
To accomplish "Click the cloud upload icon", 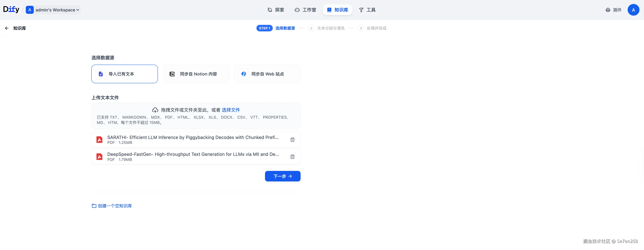I will click(x=155, y=110).
